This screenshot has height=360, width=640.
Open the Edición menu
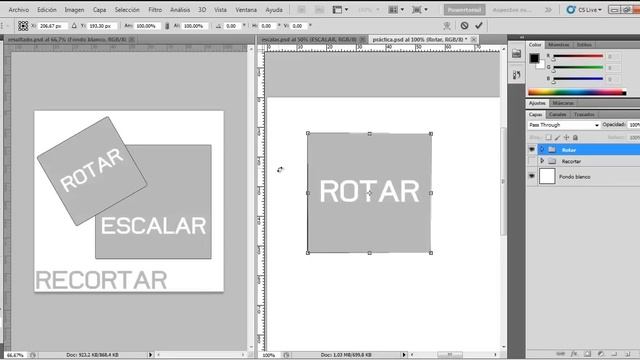tap(47, 10)
